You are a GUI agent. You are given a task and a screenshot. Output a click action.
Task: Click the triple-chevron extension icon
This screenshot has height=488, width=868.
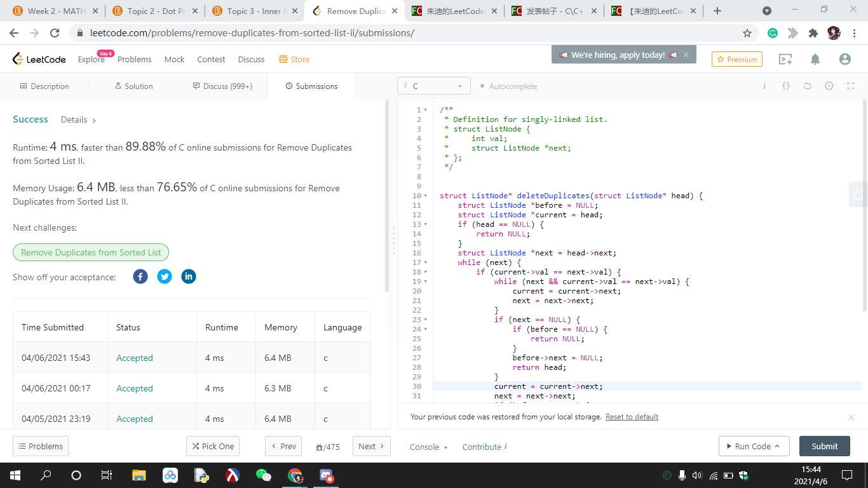(793, 33)
